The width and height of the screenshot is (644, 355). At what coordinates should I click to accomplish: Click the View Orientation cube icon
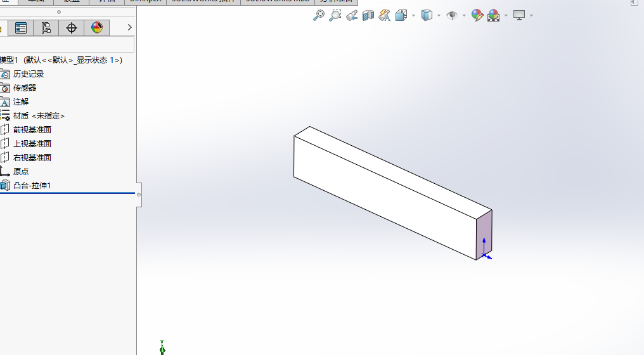(x=401, y=16)
